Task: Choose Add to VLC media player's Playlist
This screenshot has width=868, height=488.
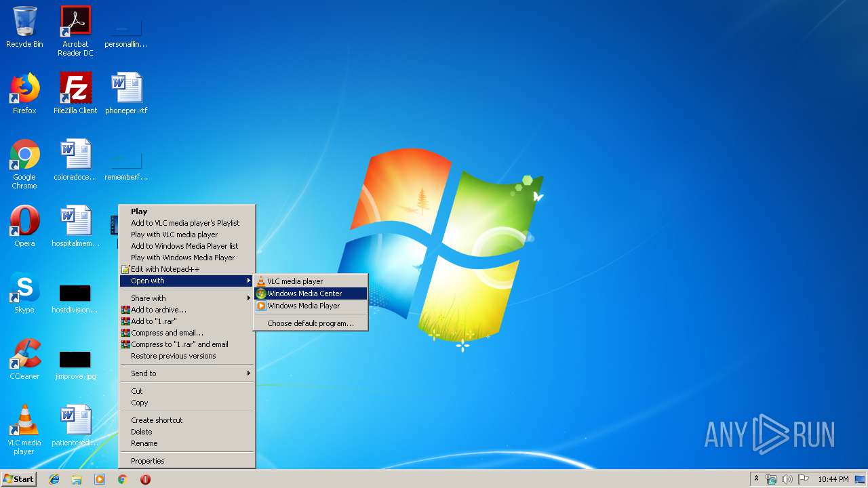Action: tap(187, 223)
